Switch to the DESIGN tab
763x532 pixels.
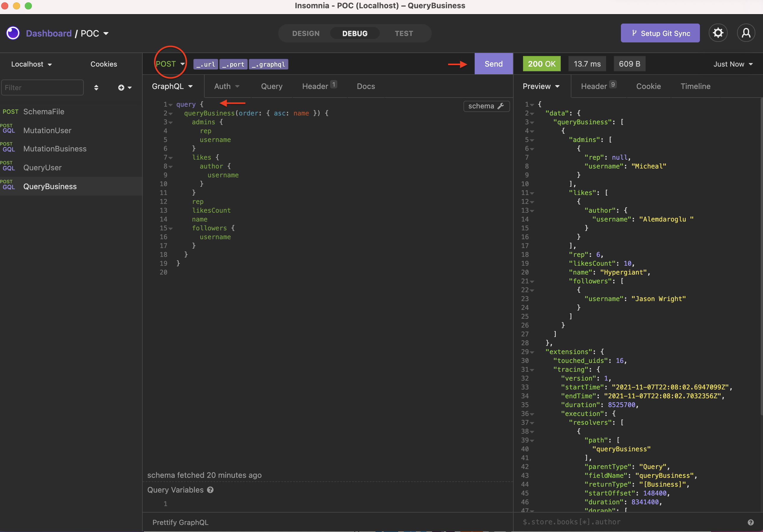pos(305,33)
